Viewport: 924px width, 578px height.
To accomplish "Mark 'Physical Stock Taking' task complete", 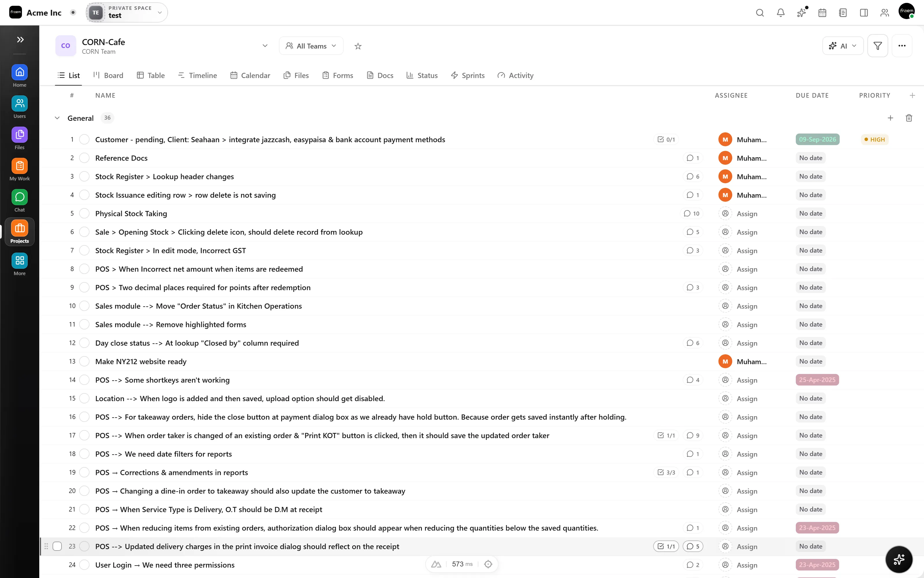I will [84, 213].
